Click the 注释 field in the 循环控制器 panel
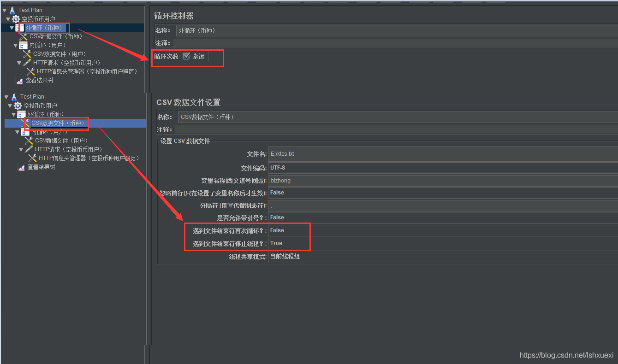The image size is (618, 364). click(x=396, y=43)
